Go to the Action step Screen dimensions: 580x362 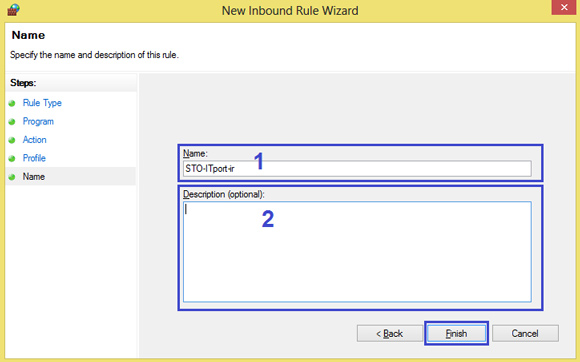point(34,140)
